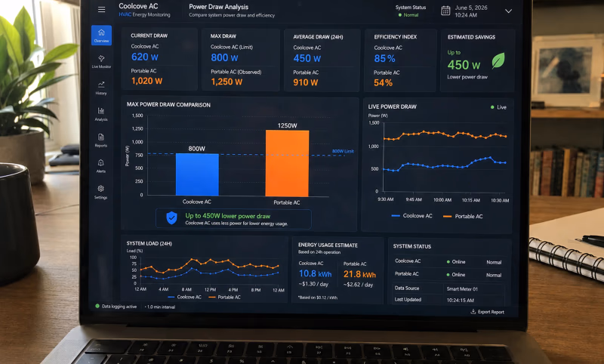The height and width of the screenshot is (364, 604).
Task: Open the Live Monitor sidebar icon
Action: point(101,61)
